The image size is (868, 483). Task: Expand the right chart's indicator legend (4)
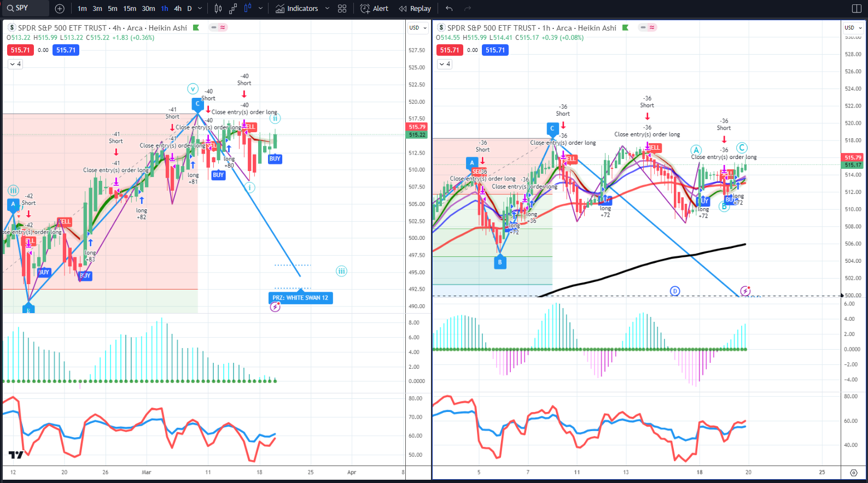click(x=445, y=64)
